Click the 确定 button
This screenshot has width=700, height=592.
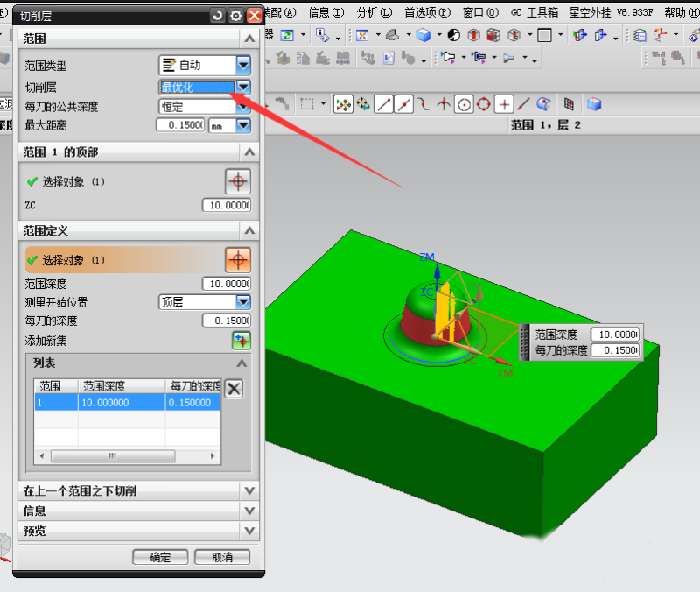click(160, 557)
